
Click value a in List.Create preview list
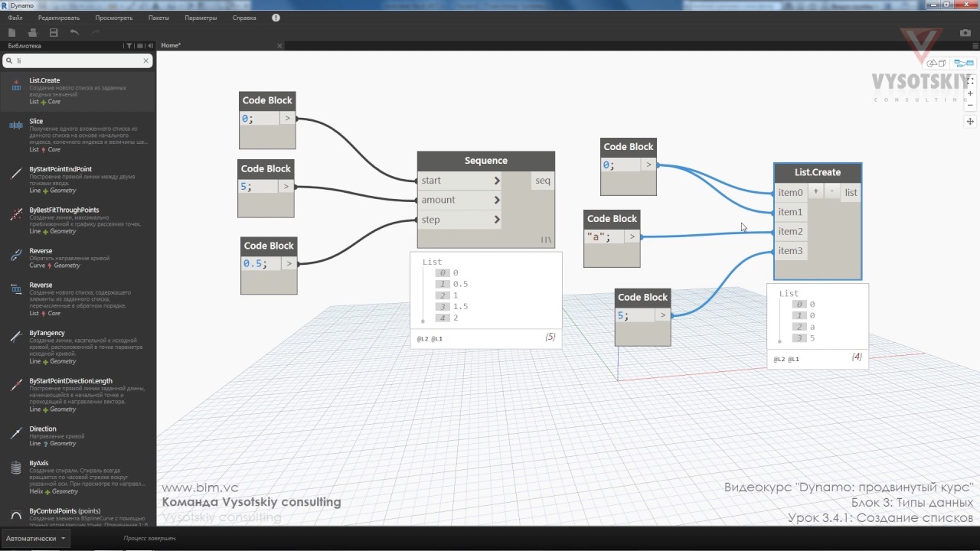(x=812, y=327)
